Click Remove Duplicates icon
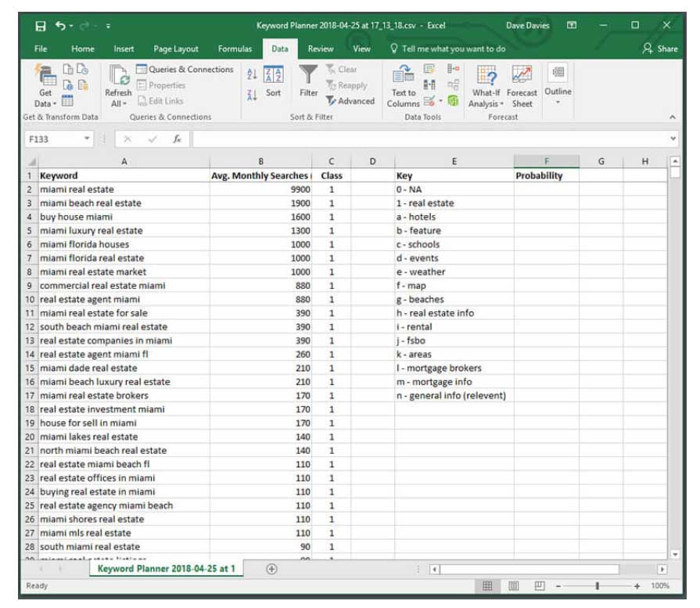 429,85
